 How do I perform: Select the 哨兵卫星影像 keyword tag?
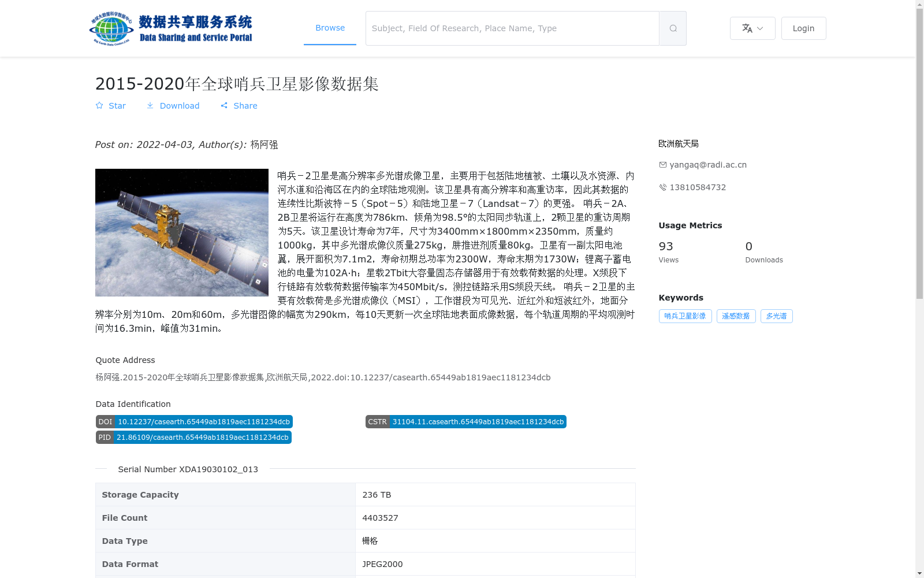(685, 316)
